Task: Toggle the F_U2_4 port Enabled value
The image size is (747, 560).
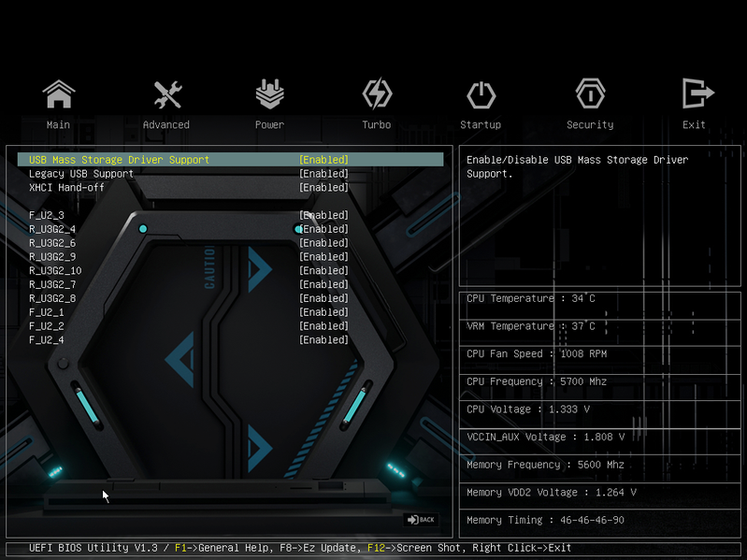Action: [323, 339]
